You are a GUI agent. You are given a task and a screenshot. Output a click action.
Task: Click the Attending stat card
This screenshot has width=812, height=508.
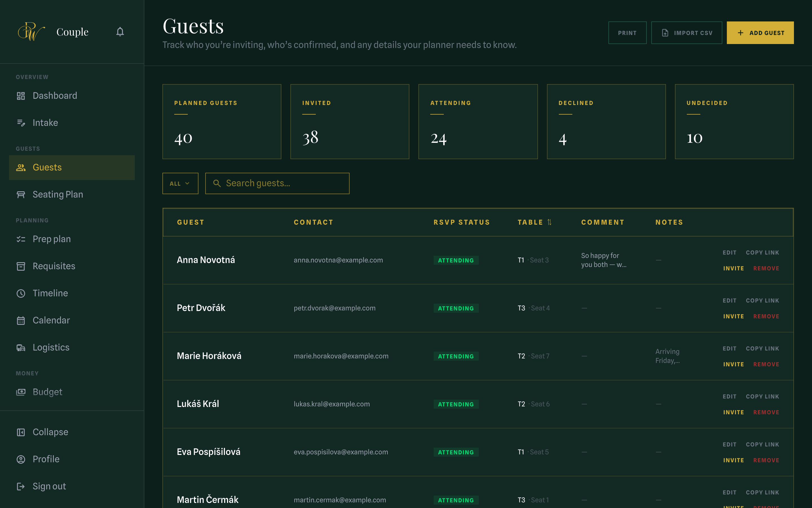pos(478,122)
